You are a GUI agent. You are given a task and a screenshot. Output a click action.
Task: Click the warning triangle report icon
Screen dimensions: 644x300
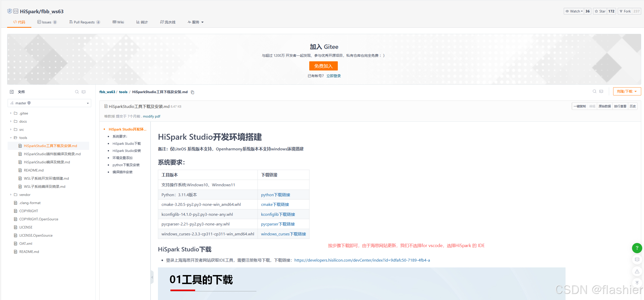(637, 272)
